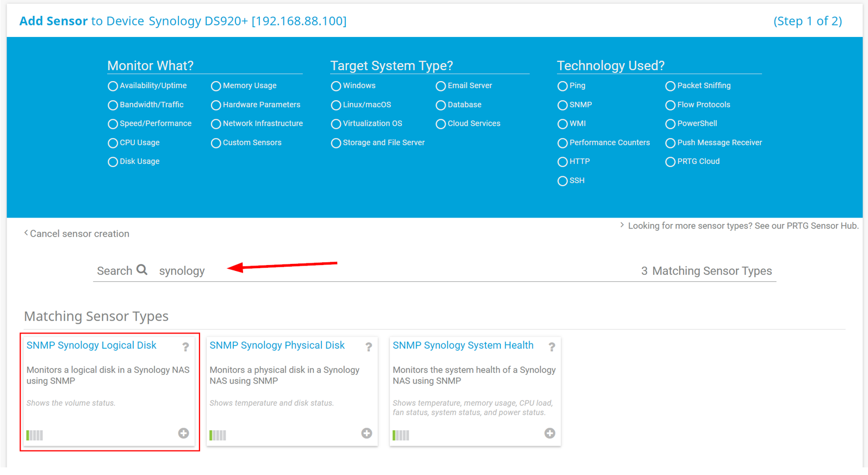Click the add icon on SNMP Synology Logical Disk

183,433
